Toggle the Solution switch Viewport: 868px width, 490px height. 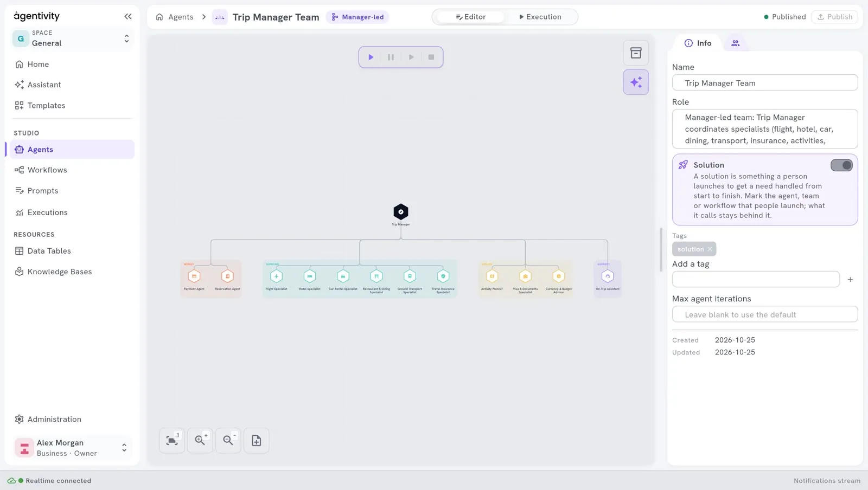point(841,165)
